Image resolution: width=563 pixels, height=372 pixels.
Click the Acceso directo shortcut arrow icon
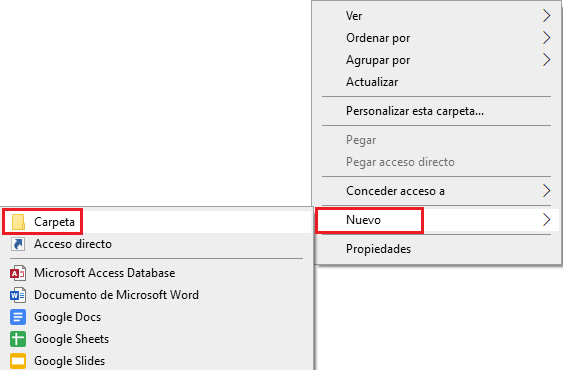pyautogui.click(x=18, y=244)
